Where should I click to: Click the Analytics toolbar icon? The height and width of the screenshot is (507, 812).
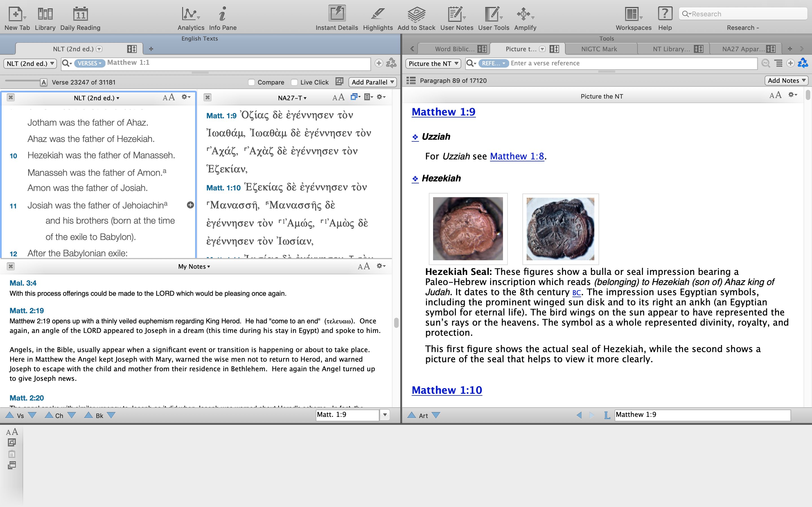(190, 14)
